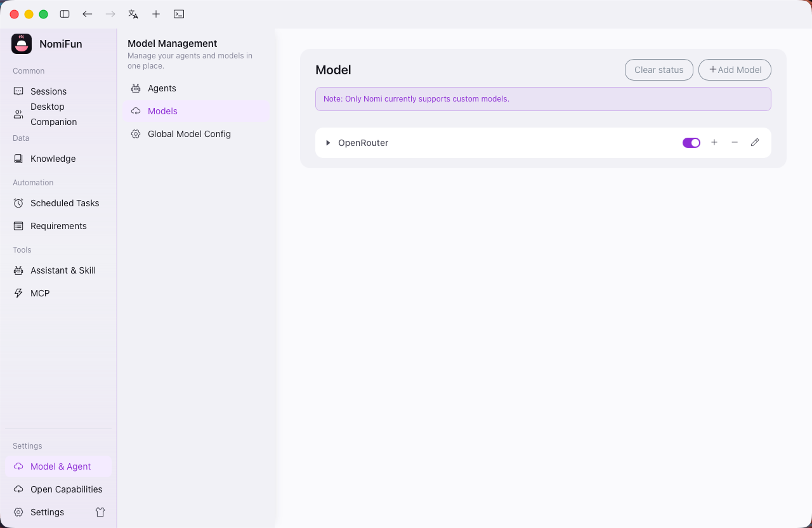812x528 pixels.
Task: Click the OpenRouter provider name
Action: click(x=363, y=143)
